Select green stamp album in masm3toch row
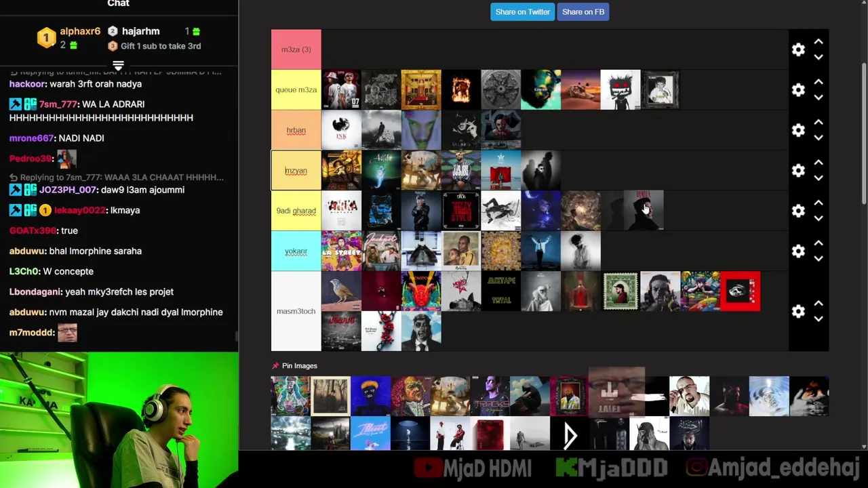 tap(620, 291)
